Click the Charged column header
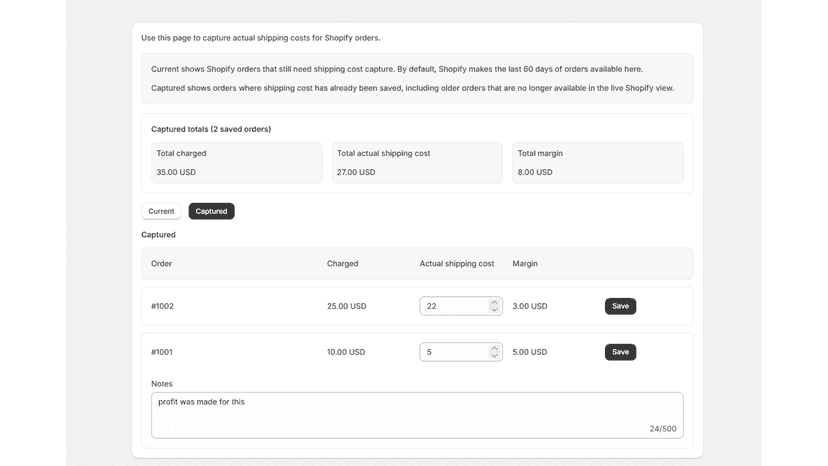This screenshot has width=828, height=466. [343, 264]
